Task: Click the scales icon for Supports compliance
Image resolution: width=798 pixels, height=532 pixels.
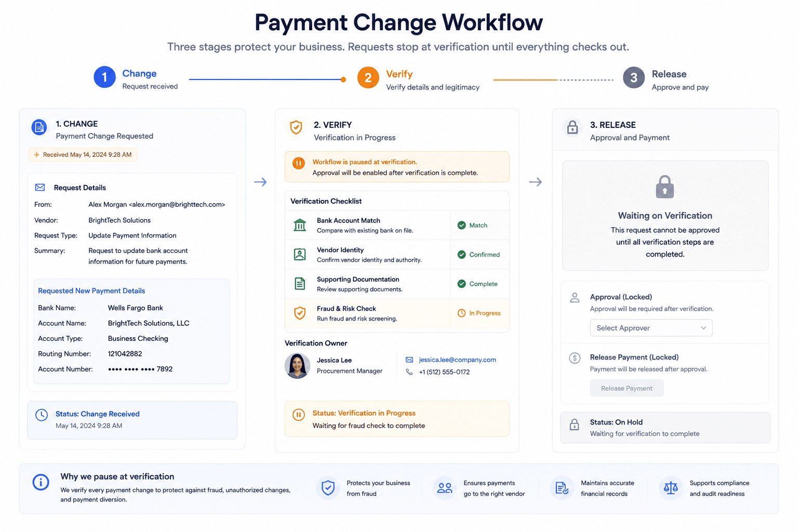Action: [671, 488]
